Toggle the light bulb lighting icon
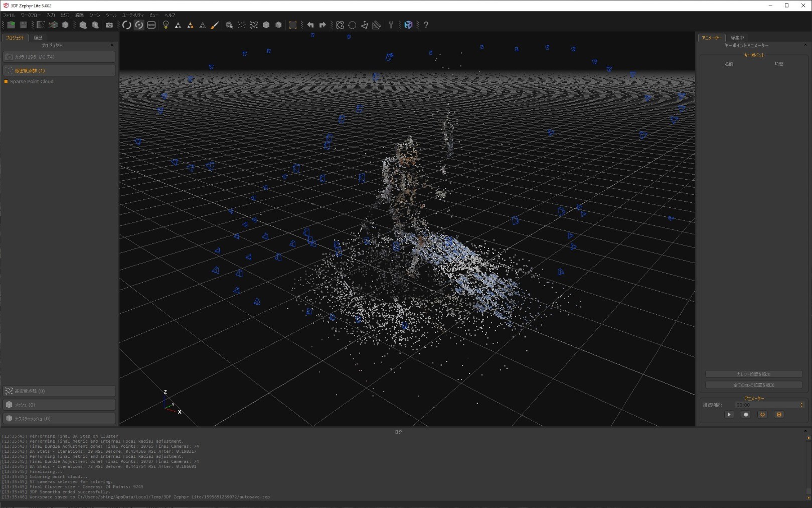This screenshot has height=508, width=812. [166, 25]
